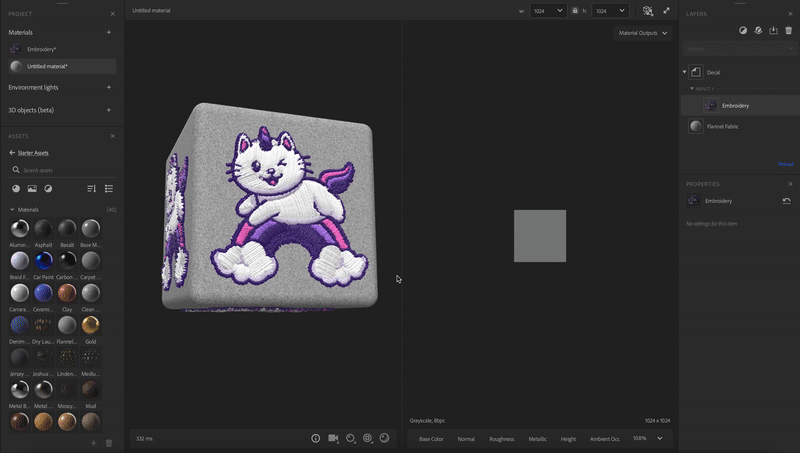Open the 108% zoom dropdown
Viewport: 800px width, 453px height.
[648, 438]
